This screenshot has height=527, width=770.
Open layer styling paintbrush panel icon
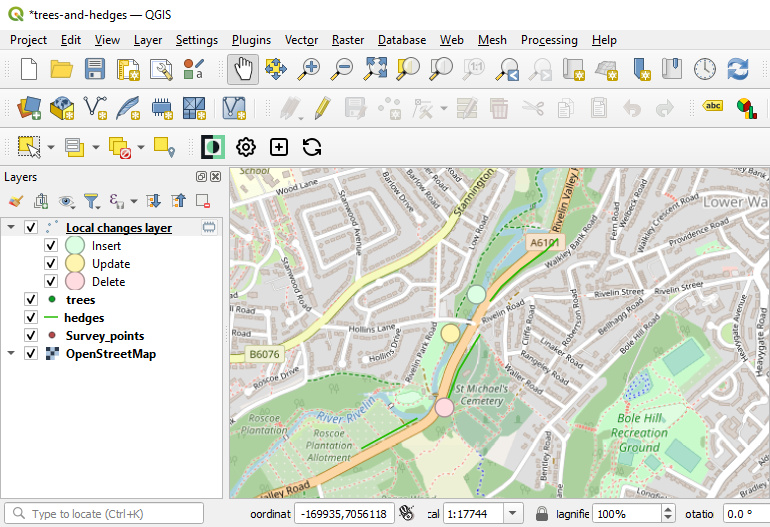[16, 201]
